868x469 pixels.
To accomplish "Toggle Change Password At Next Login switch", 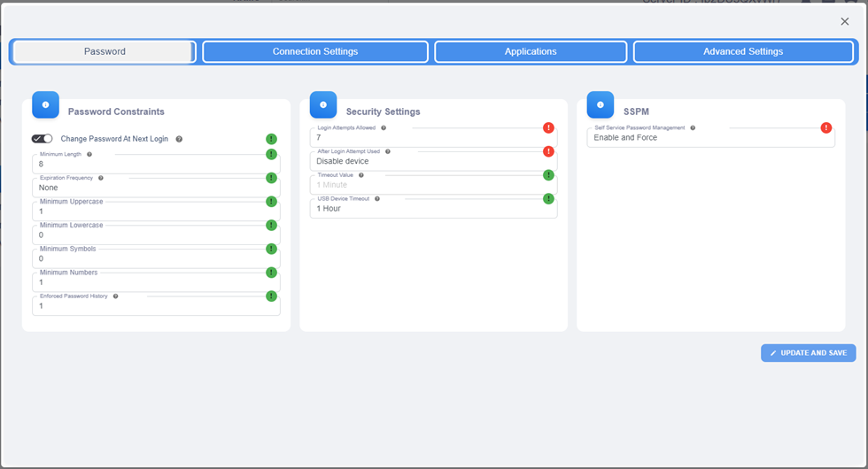I will pos(42,139).
